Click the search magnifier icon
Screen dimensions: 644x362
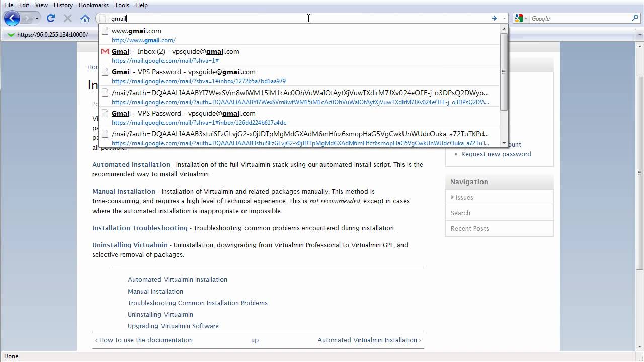pyautogui.click(x=635, y=19)
